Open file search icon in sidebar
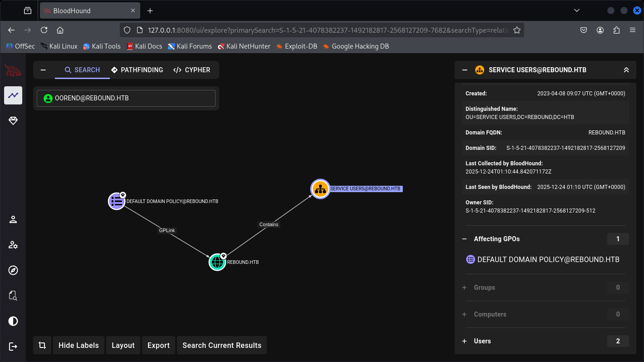644x362 pixels. [13, 296]
